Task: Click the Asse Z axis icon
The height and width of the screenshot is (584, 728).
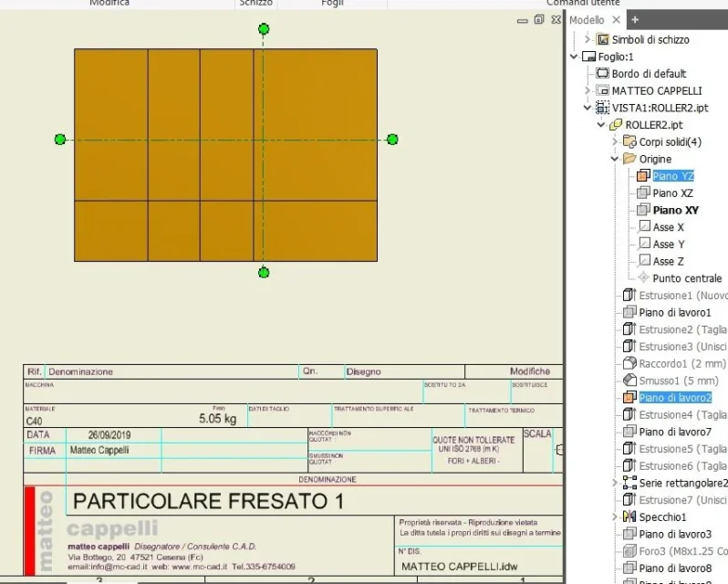Action: [643, 261]
